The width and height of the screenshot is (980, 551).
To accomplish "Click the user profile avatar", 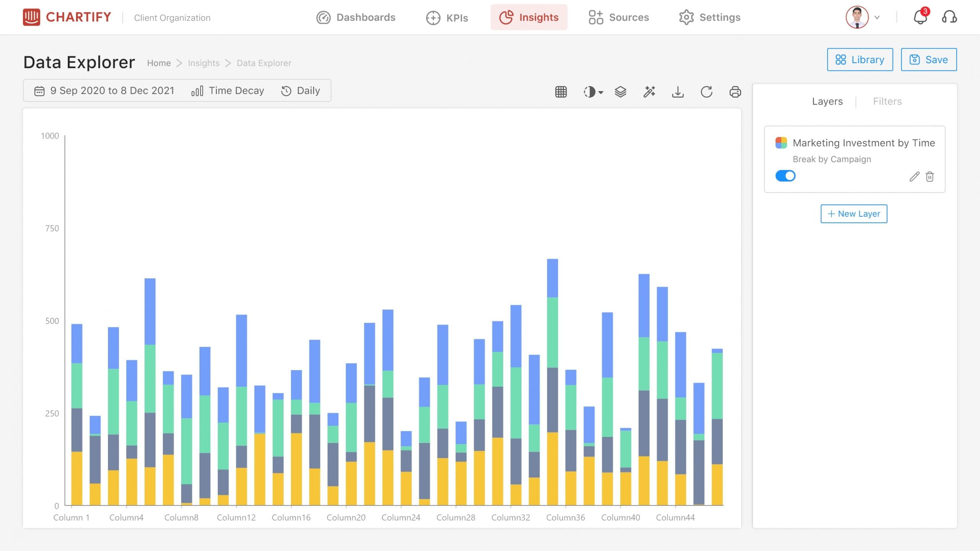I will pos(857,17).
